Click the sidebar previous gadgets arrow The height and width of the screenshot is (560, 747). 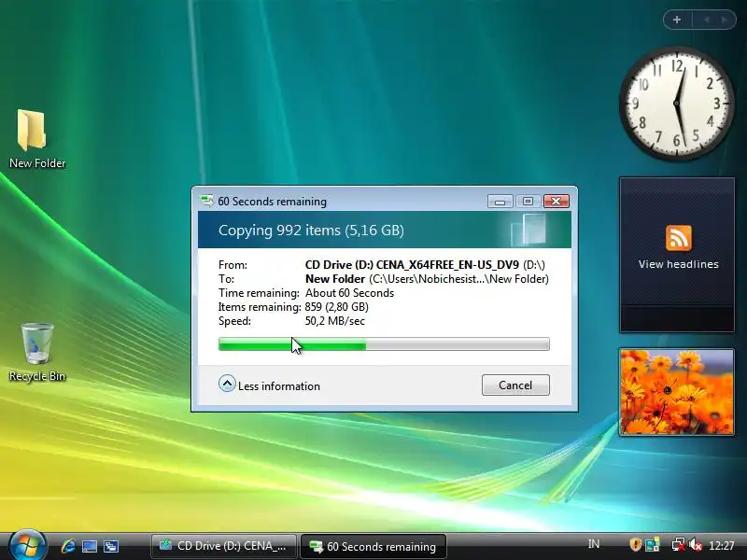pyautogui.click(x=707, y=20)
